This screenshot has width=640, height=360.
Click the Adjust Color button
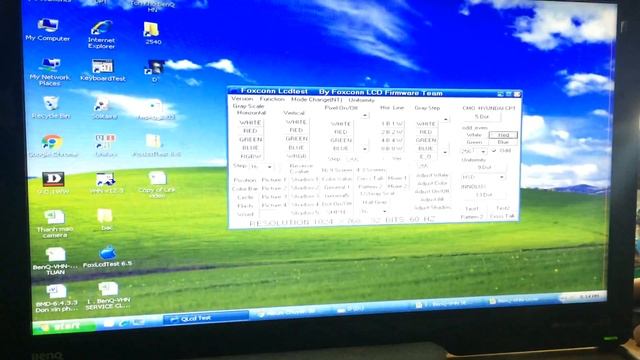[x=432, y=184]
